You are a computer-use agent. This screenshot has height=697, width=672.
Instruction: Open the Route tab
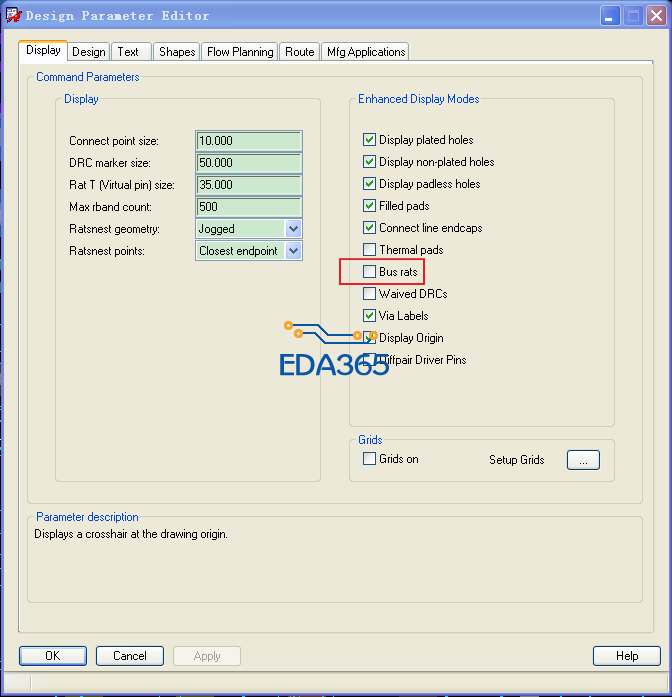[x=299, y=52]
